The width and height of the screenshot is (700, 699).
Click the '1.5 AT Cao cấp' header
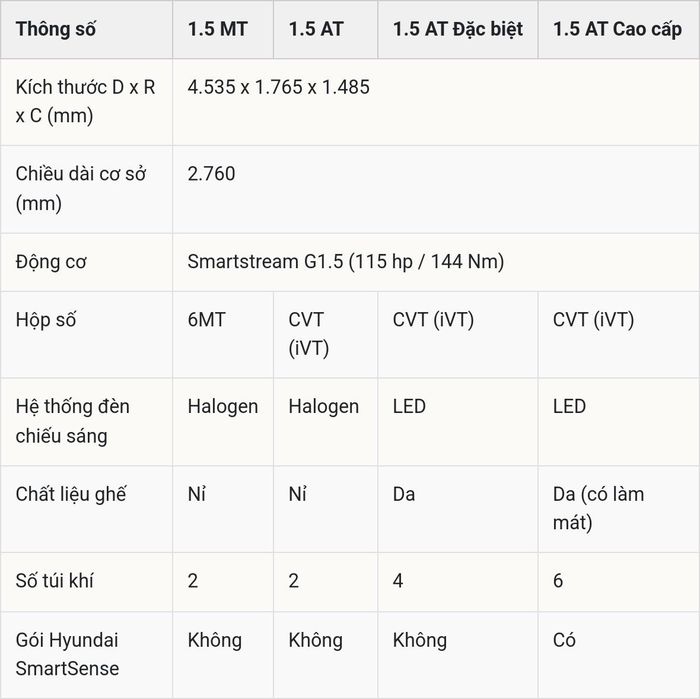click(617, 29)
